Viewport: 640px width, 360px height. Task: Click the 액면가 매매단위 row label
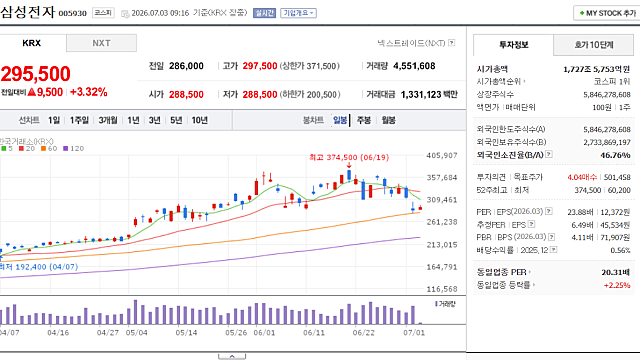[x=506, y=107]
